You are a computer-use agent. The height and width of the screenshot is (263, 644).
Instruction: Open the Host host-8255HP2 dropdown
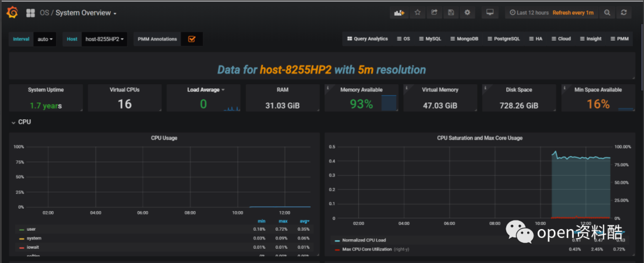pyautogui.click(x=104, y=39)
